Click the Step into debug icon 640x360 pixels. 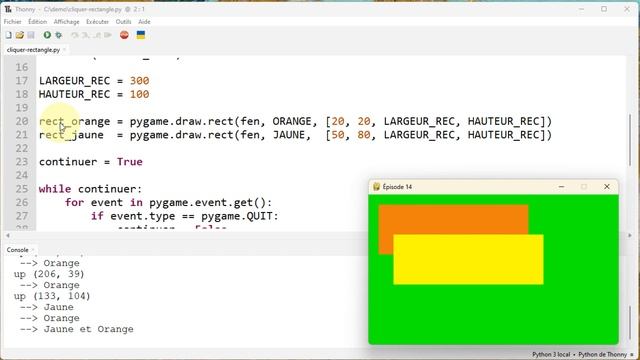pyautogui.click(x=85, y=35)
